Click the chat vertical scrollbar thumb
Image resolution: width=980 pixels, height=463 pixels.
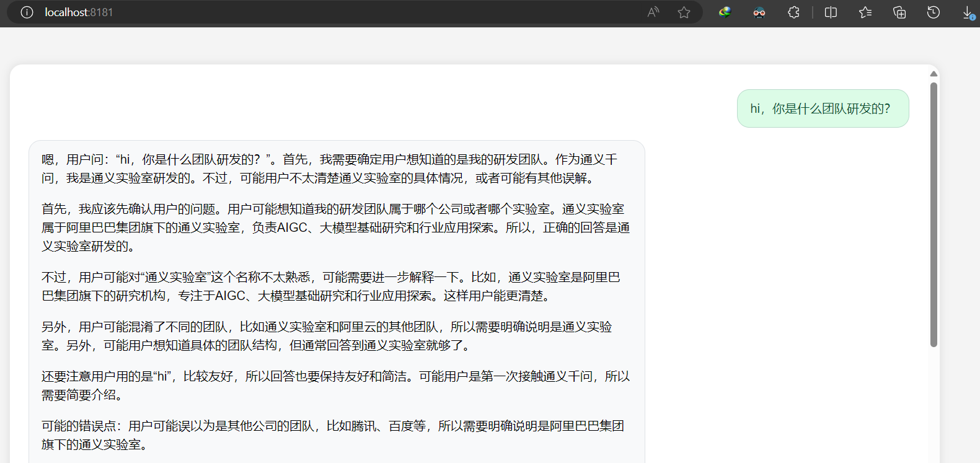click(x=934, y=214)
